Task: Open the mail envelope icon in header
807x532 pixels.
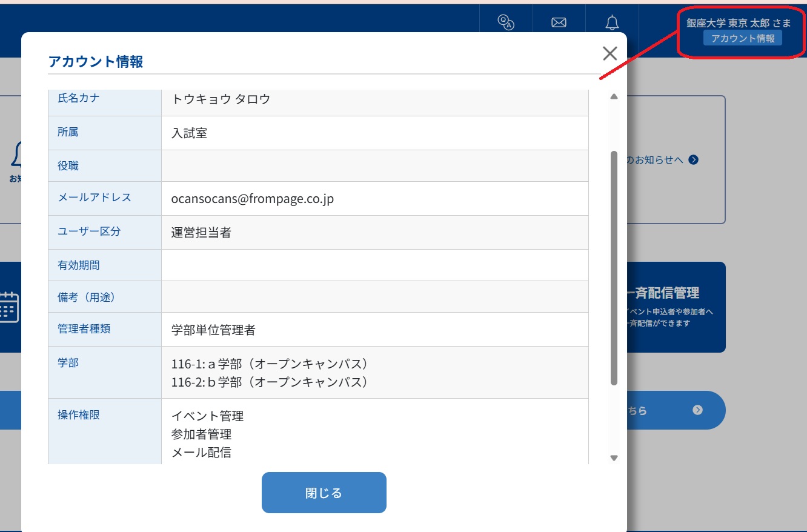Action: coord(559,22)
